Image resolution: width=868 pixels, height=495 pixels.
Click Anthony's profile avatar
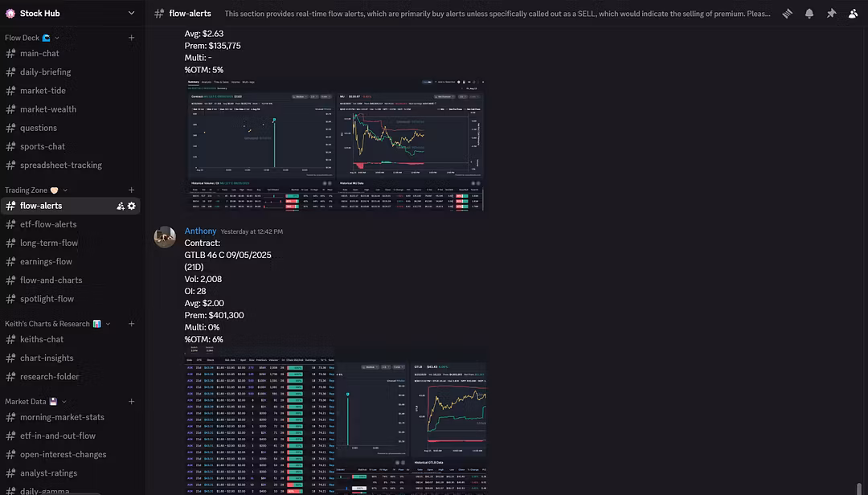pos(165,237)
